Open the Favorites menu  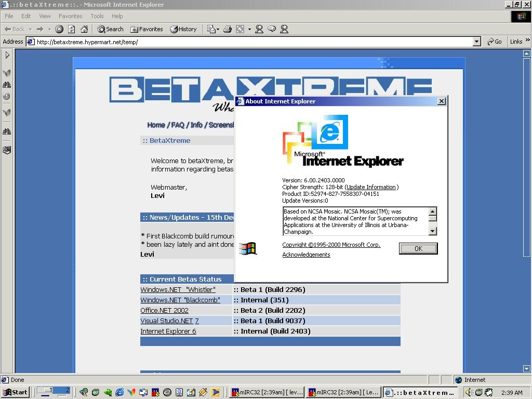tap(70, 16)
